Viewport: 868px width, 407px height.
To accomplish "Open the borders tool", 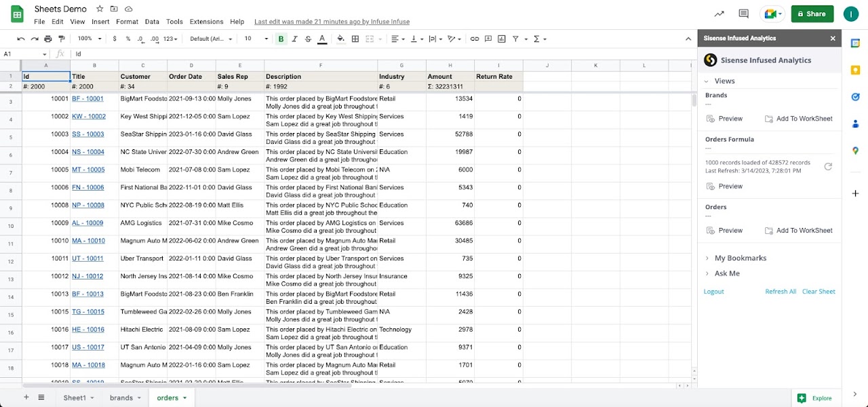I will [x=355, y=39].
